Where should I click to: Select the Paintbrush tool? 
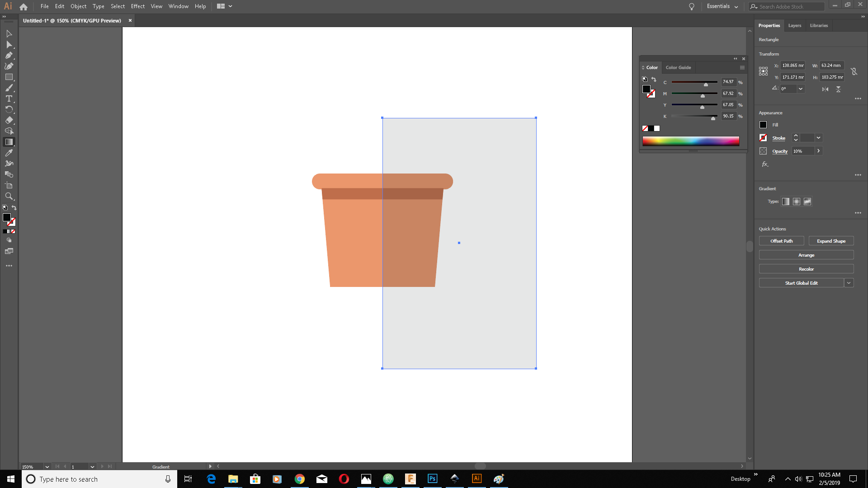click(9, 88)
